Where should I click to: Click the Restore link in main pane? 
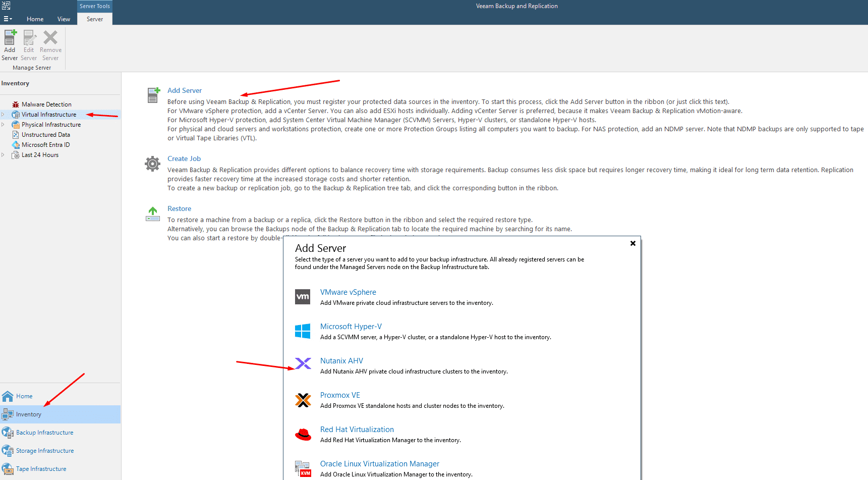pos(179,208)
